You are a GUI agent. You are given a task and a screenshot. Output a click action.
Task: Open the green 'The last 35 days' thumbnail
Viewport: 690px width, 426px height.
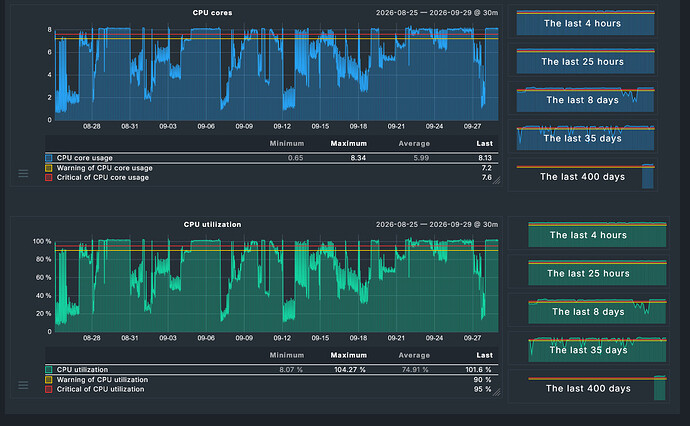coord(597,349)
